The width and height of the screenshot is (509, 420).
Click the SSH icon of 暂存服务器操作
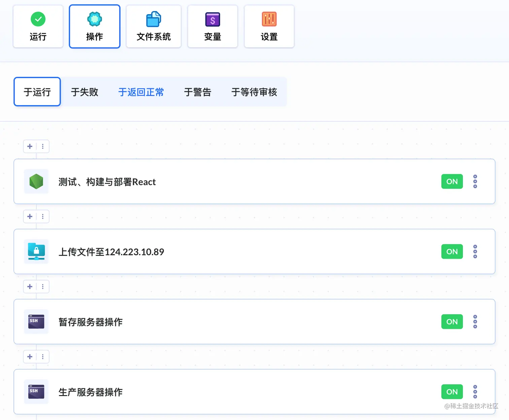[36, 322]
